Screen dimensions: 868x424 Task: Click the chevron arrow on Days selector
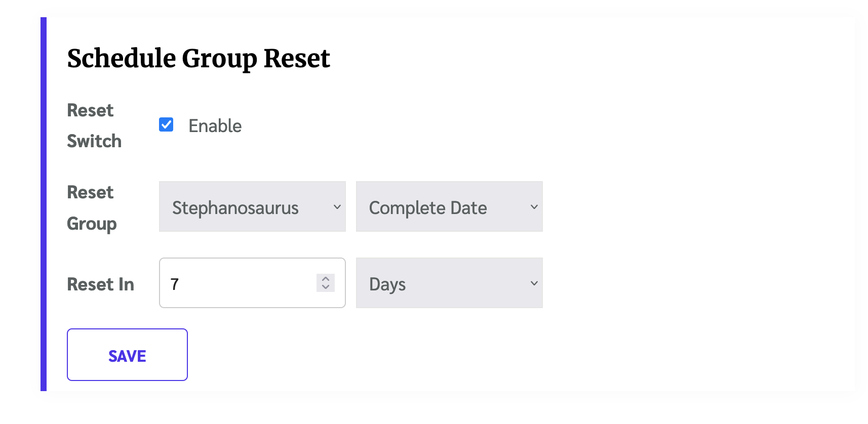click(x=534, y=283)
